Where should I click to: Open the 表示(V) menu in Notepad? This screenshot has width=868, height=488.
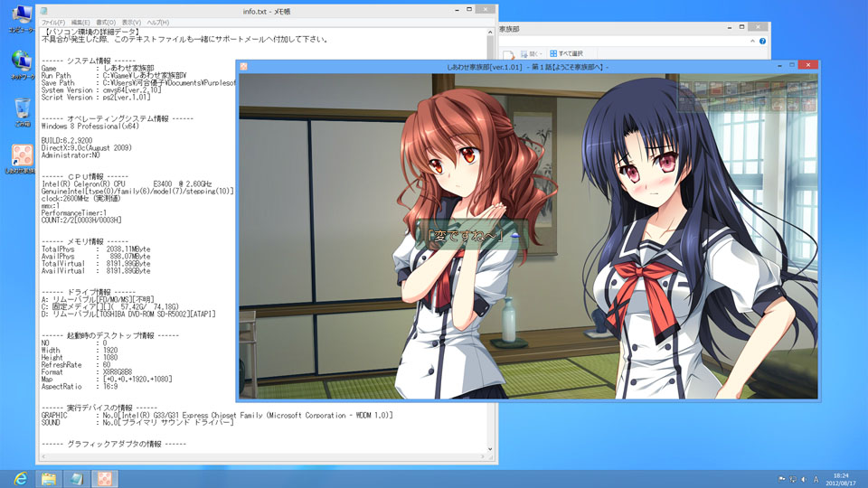click(x=131, y=23)
